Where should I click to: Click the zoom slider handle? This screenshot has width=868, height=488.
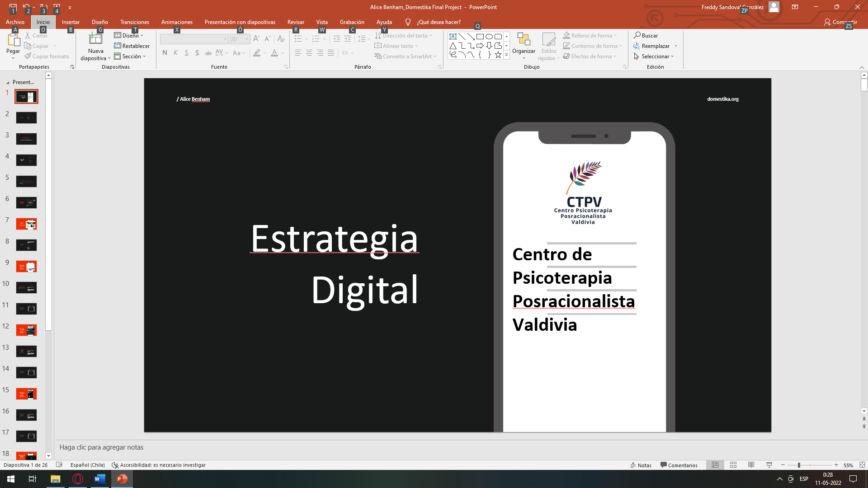[799, 465]
